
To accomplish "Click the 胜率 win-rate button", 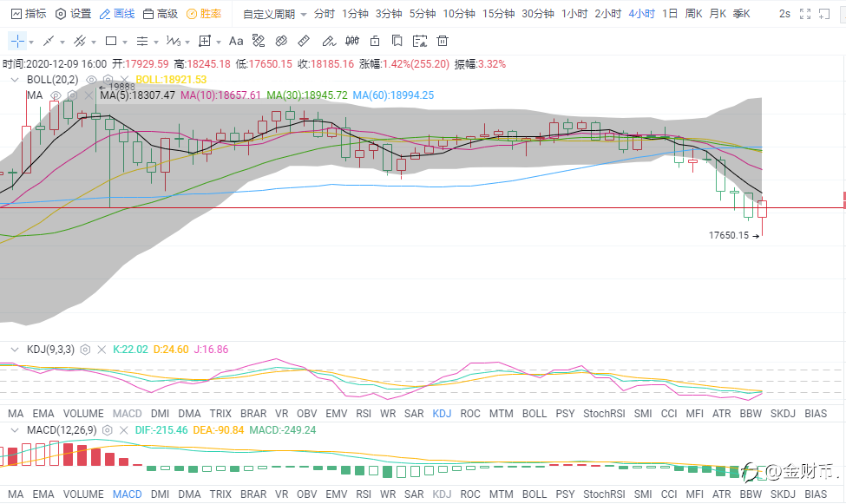I will click(204, 14).
